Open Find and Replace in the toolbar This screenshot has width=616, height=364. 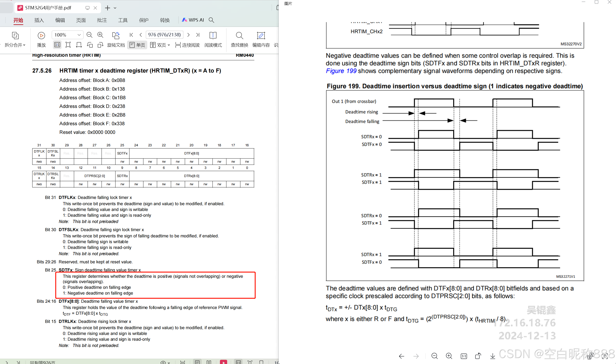click(x=239, y=40)
